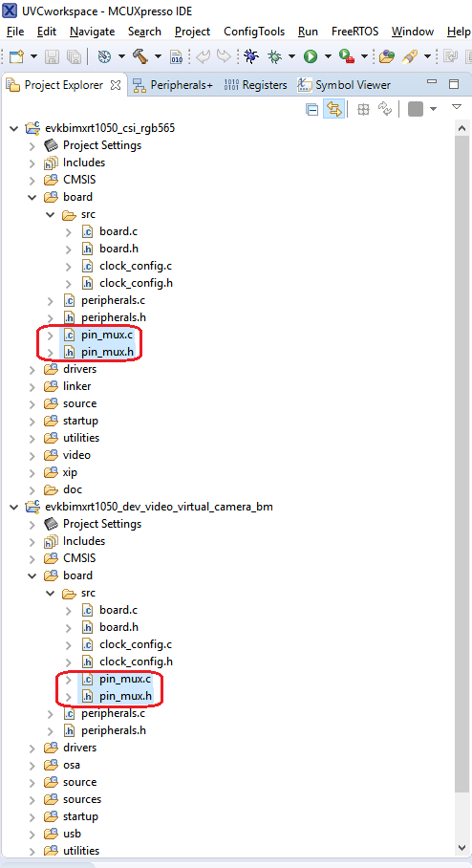Click the build configuration gear icon

click(104, 55)
